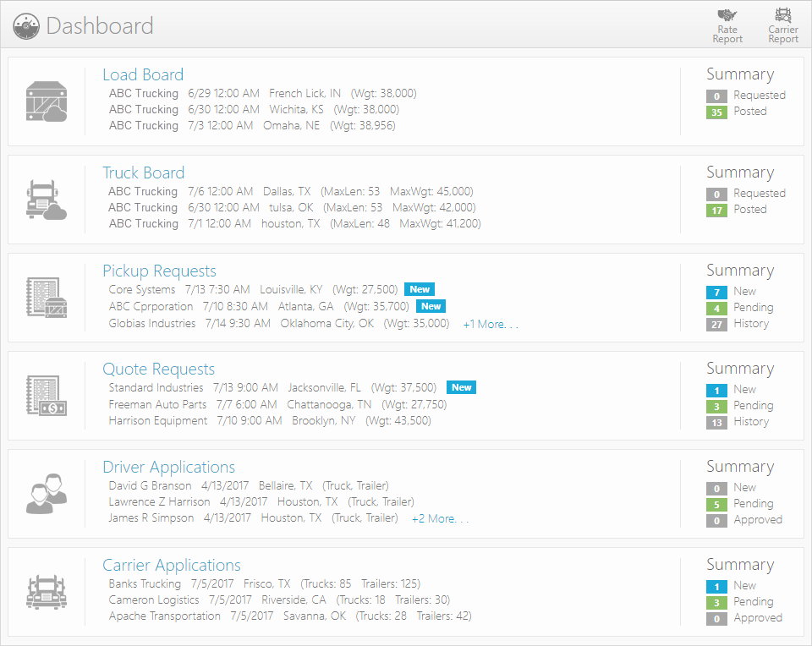
Task: Select Apache Transportation carrier application
Action: [x=290, y=616]
